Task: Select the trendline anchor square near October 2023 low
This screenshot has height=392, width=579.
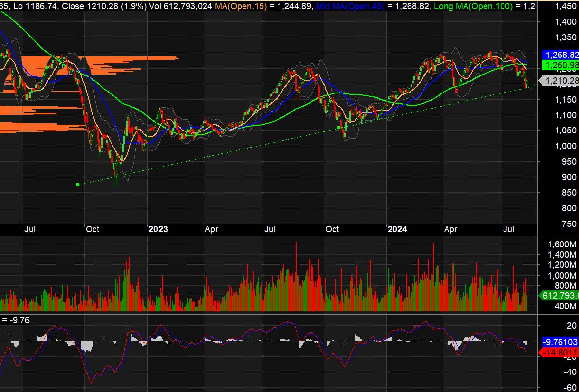Action: (x=339, y=128)
